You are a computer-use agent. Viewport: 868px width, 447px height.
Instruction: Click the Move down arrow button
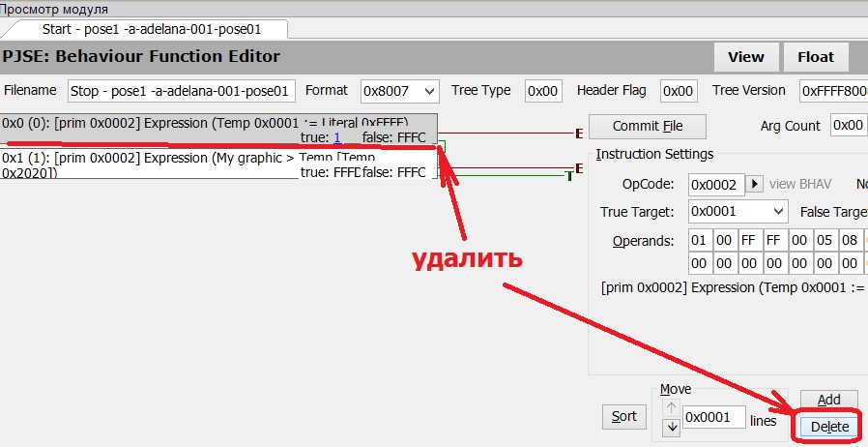(669, 428)
